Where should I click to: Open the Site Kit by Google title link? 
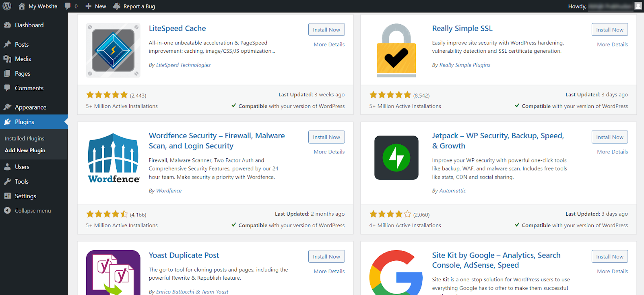496,260
